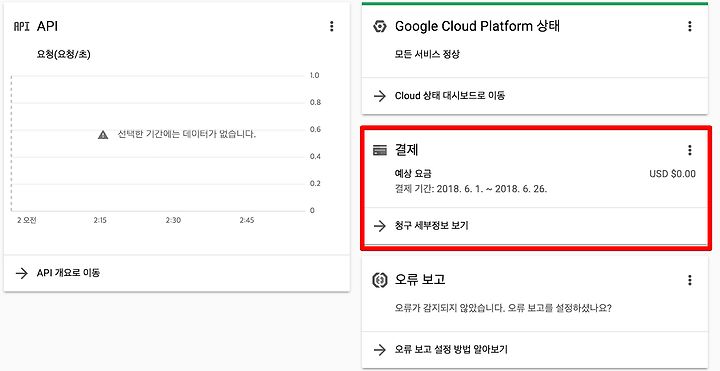Click the 0.2 y-axis value
This screenshot has width=720, height=371.
coord(315,184)
